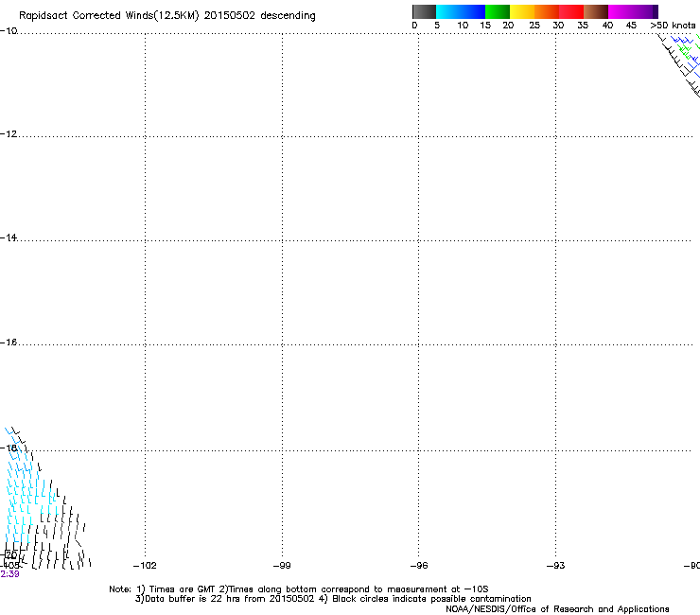Pick the red 30-35 knots color segment
700x615 pixels.
click(x=571, y=11)
